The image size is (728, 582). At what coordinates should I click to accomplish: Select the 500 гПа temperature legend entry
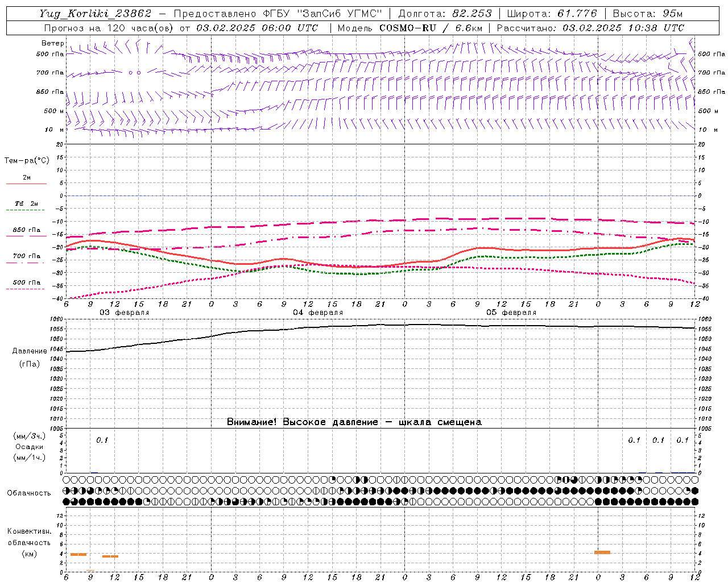(x=26, y=282)
